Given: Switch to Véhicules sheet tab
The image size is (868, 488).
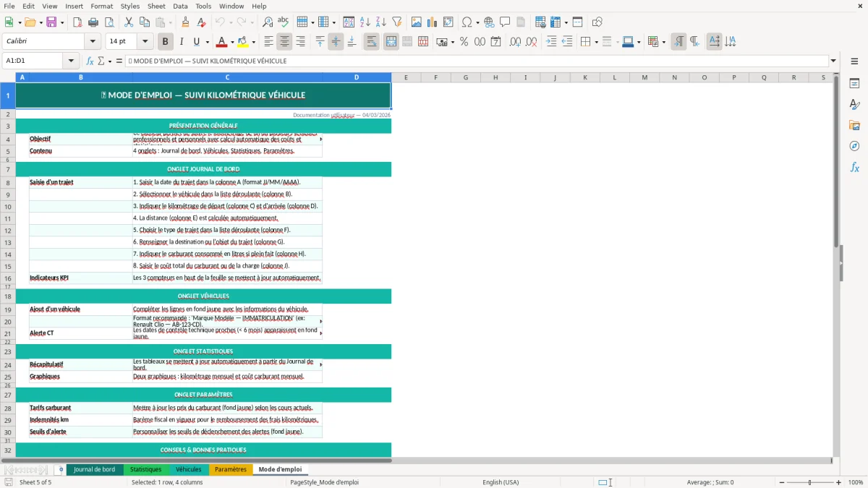Looking at the screenshot, I should pyautogui.click(x=189, y=469).
